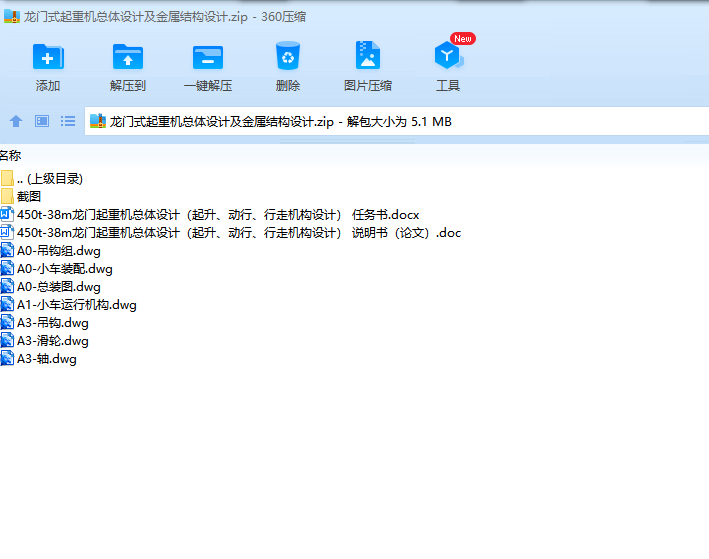Image resolution: width=709 pixels, height=559 pixels.
Task: Click the 工具 label text
Action: tap(448, 85)
